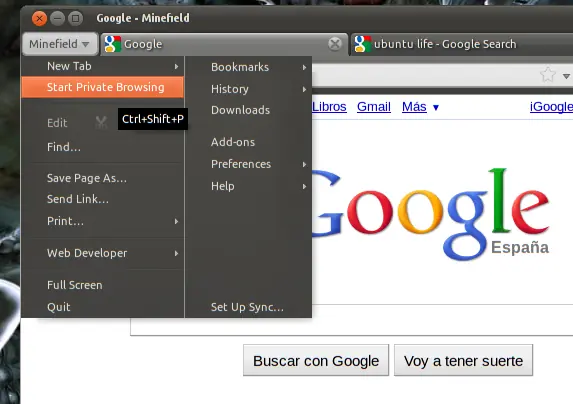This screenshot has height=404, width=573.
Task: Select Find... in the menu
Action: pos(103,147)
